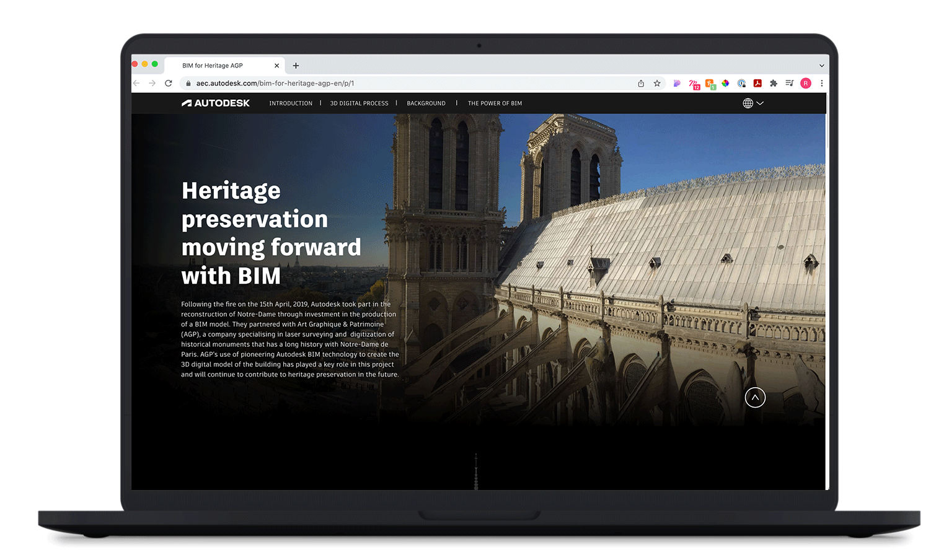Jump to The Power of BIM
The width and height of the screenshot is (936, 560).
click(x=495, y=103)
